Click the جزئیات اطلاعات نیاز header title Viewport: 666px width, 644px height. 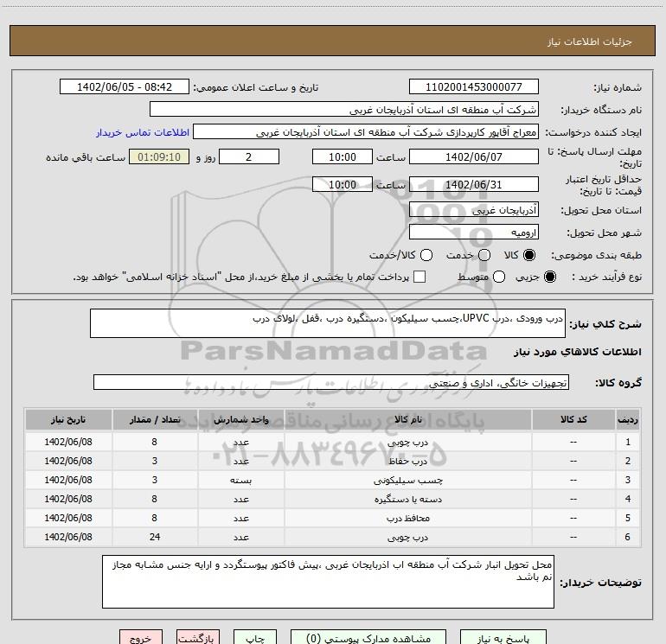pos(590,41)
